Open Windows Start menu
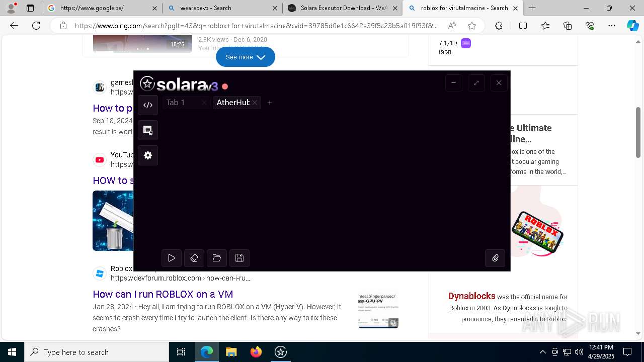 tap(12, 352)
